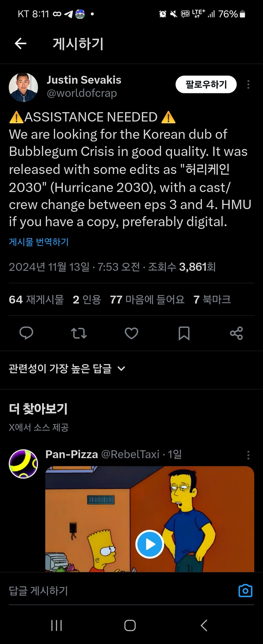
Task: Tap the share icon on post
Action: click(236, 333)
